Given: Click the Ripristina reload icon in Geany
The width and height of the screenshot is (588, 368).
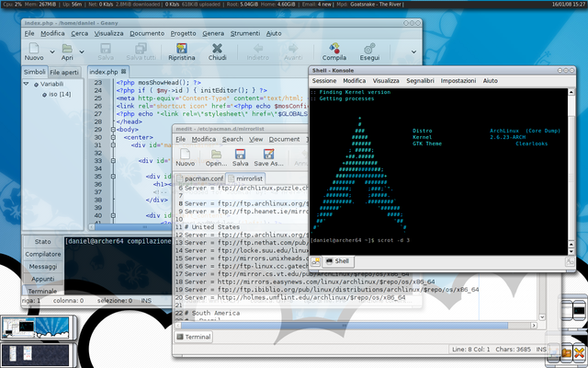Looking at the screenshot, I should 182,48.
